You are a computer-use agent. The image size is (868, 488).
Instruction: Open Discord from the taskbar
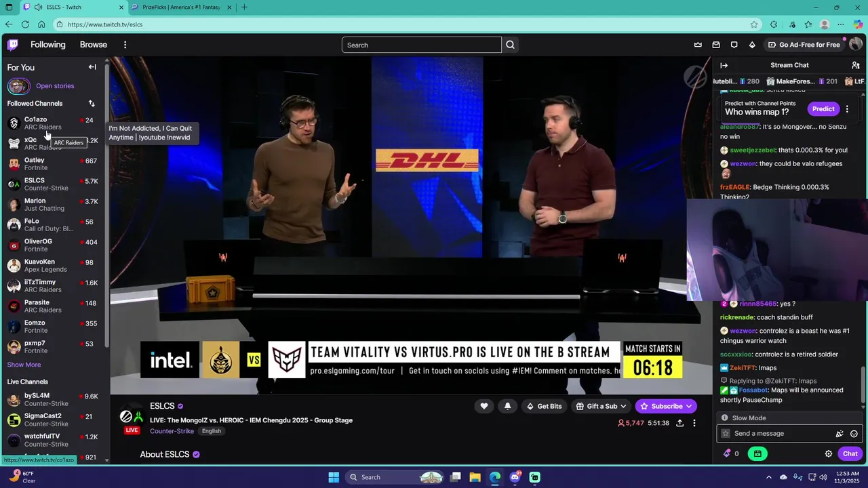pyautogui.click(x=515, y=477)
